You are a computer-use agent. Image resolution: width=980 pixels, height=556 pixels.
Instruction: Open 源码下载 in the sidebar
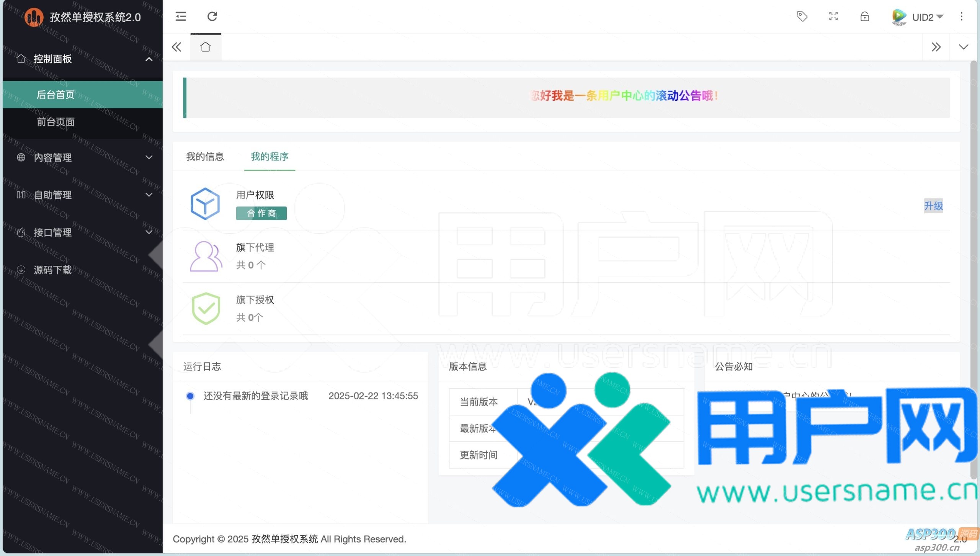52,270
